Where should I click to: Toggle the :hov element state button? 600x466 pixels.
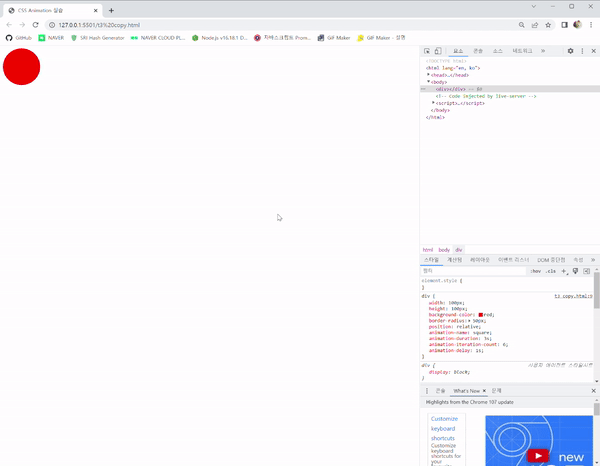535,271
